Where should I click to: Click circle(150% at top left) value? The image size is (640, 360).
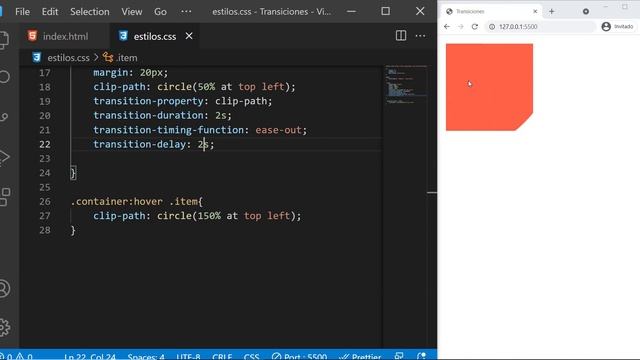tap(226, 216)
